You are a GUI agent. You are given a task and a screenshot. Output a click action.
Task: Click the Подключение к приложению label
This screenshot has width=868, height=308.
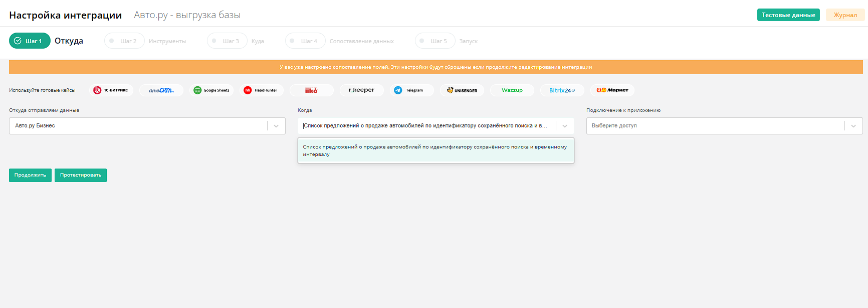tap(623, 110)
